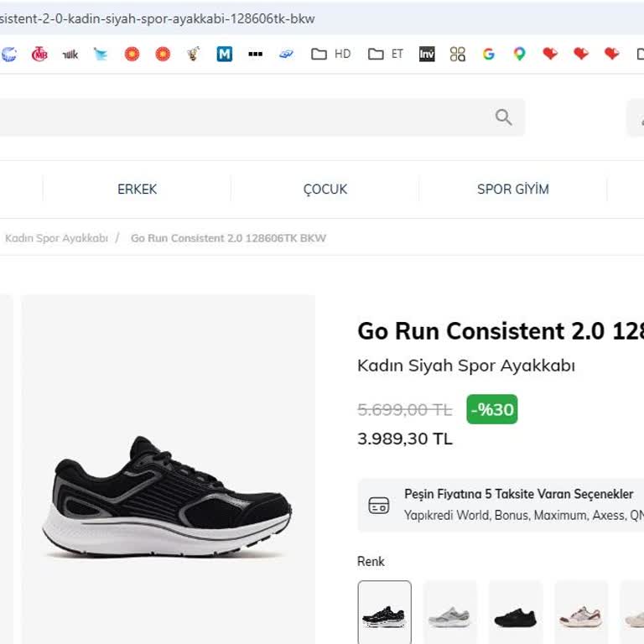The height and width of the screenshot is (644, 644).
Task: Open Peşin Fiyatına 5 Taksite Varan Seçenekler
Action: 519,494
